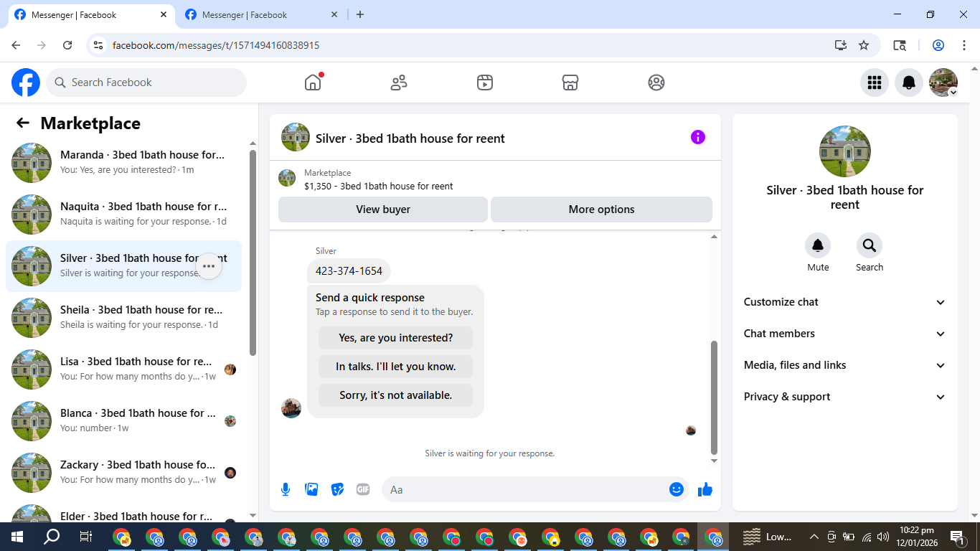Go back using the Marketplace arrow

tap(23, 123)
